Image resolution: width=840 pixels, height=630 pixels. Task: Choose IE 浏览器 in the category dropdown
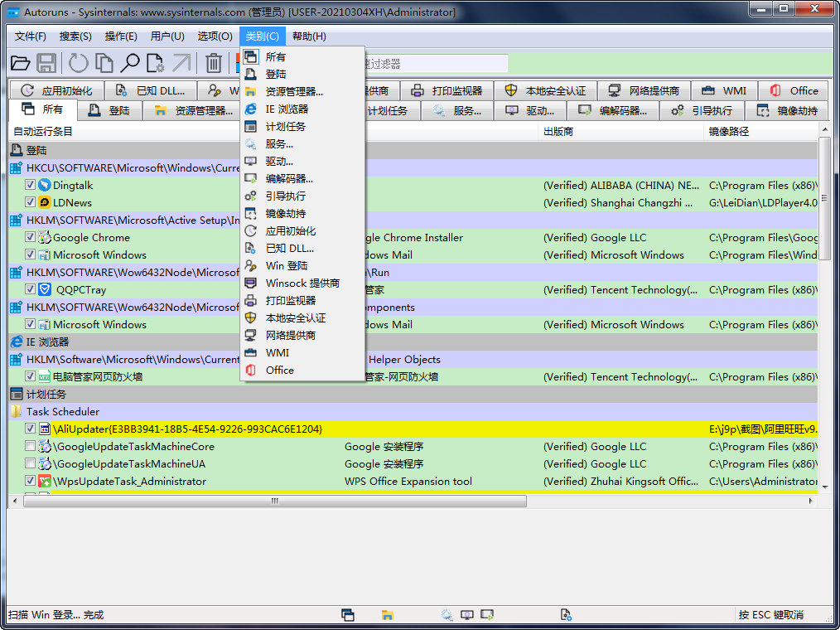[x=302, y=109]
